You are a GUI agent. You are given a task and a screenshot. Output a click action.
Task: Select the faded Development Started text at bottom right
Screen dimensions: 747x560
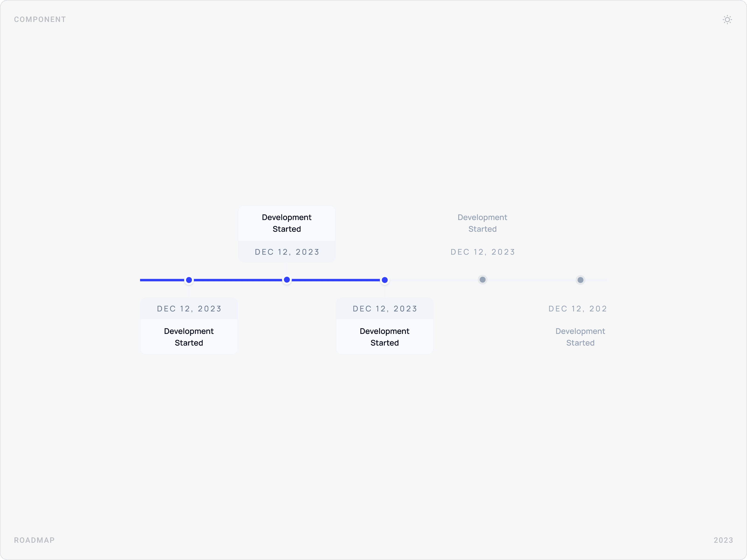click(580, 337)
